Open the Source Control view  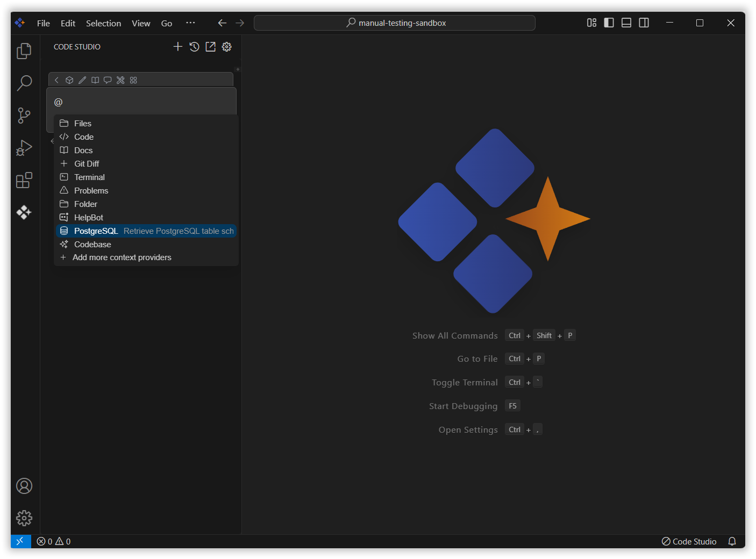pyautogui.click(x=24, y=116)
